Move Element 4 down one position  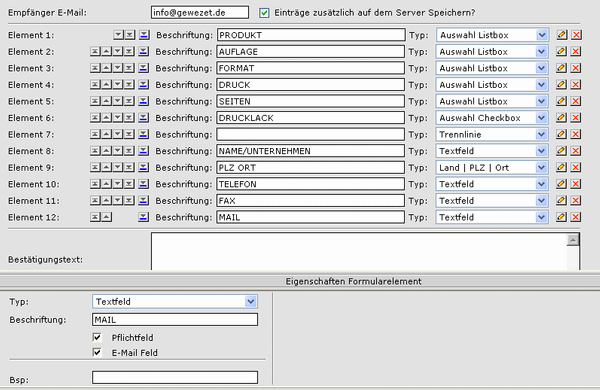coord(118,85)
